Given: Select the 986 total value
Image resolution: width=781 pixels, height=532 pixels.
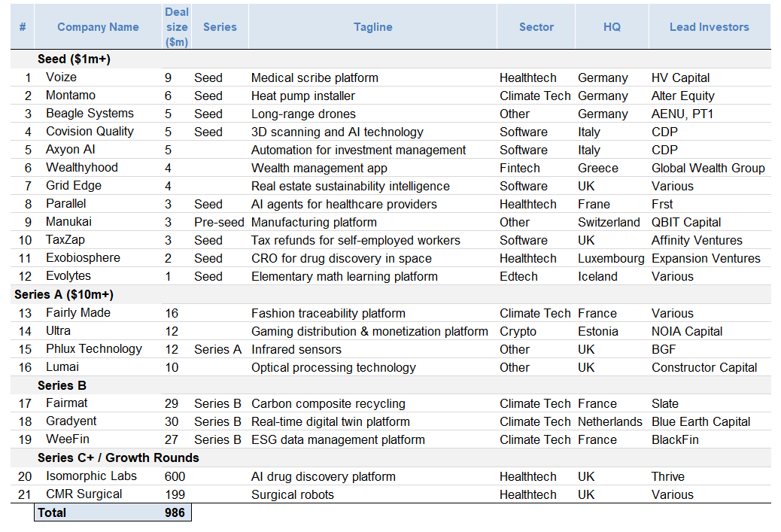Looking at the screenshot, I should 175,513.
